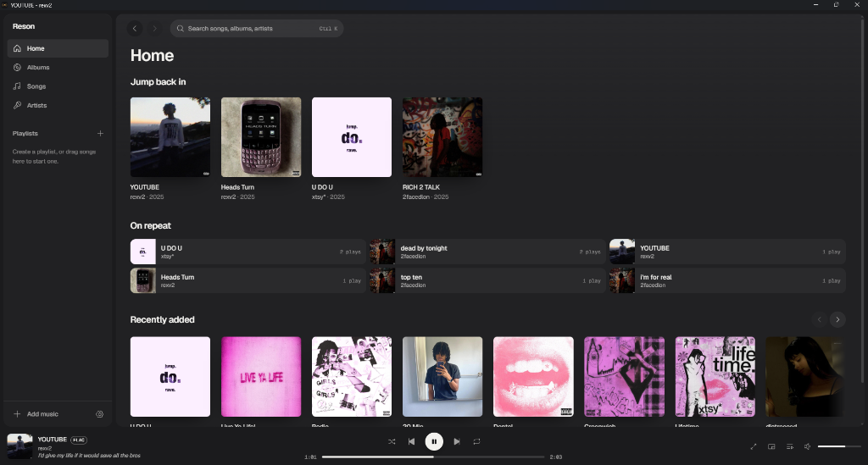This screenshot has height=465, width=868.
Task: Open the lyric line in player bar
Action: coord(89,456)
